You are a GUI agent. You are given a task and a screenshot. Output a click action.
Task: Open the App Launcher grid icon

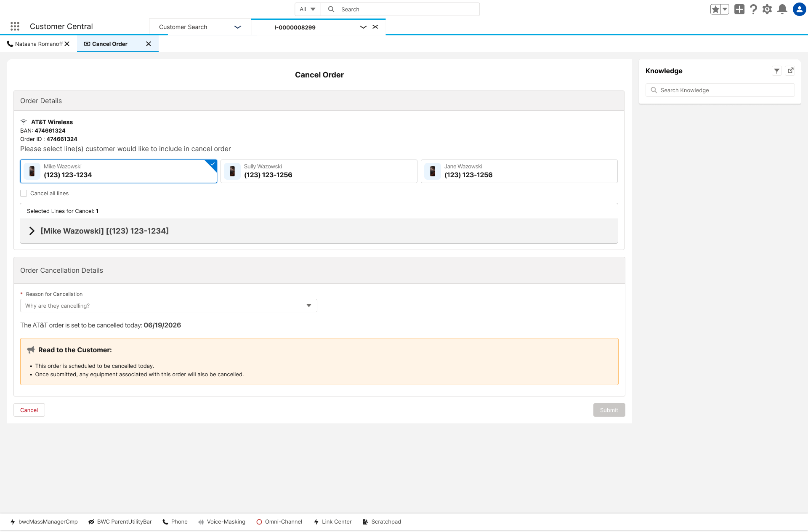coord(15,27)
